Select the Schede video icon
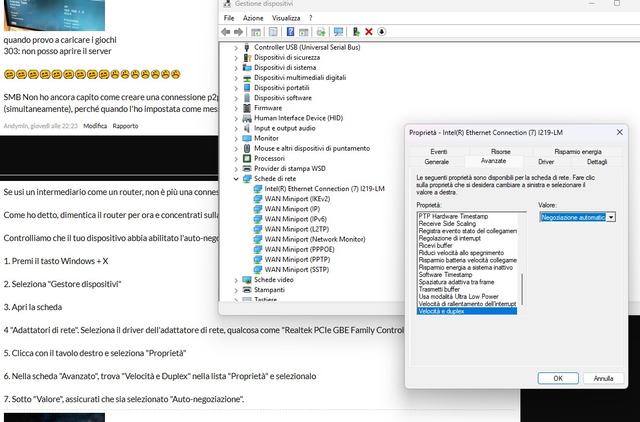This screenshot has height=422, width=640. point(247,280)
